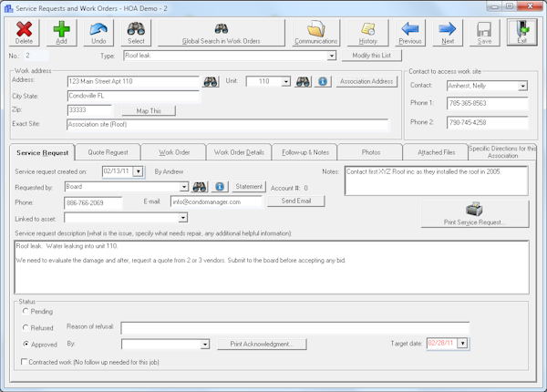This screenshot has height=392, width=547.
Task: Click the Modify this List button
Action: coord(372,56)
